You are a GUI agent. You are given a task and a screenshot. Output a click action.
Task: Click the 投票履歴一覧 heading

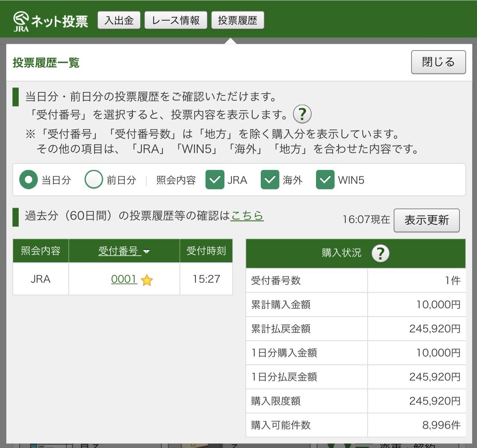click(x=46, y=62)
